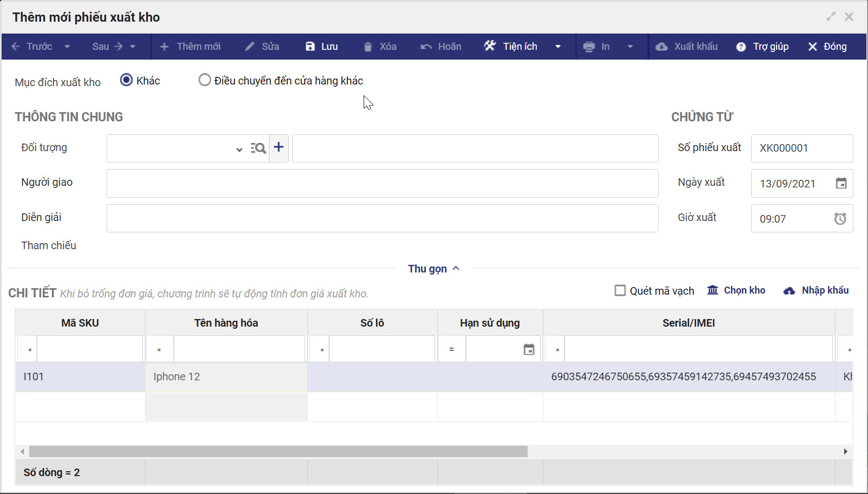The image size is (868, 494).
Task: Click the Serial/IMEI numbers cell for I101
Action: coord(689,377)
